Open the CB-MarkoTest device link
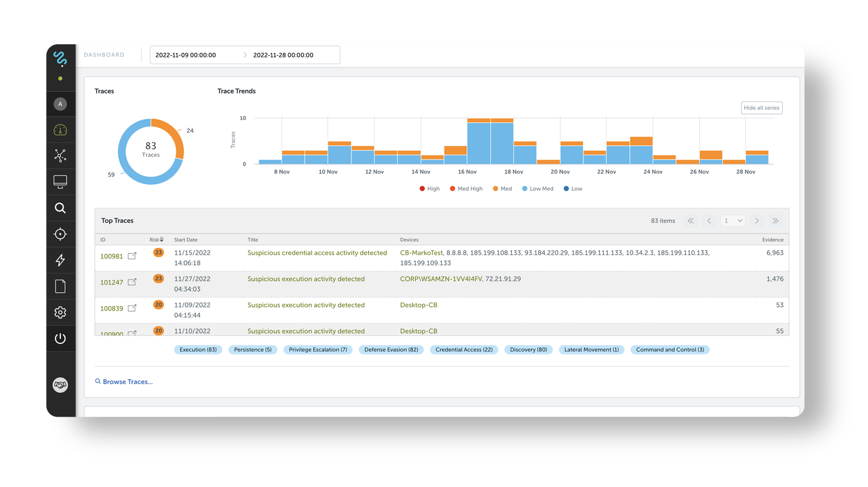 pyautogui.click(x=422, y=253)
